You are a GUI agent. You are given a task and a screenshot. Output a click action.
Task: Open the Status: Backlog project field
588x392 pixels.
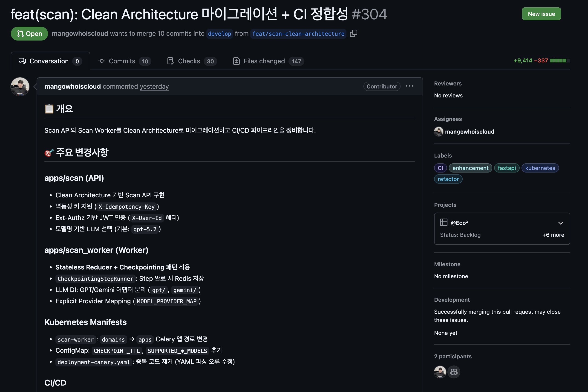(460, 235)
